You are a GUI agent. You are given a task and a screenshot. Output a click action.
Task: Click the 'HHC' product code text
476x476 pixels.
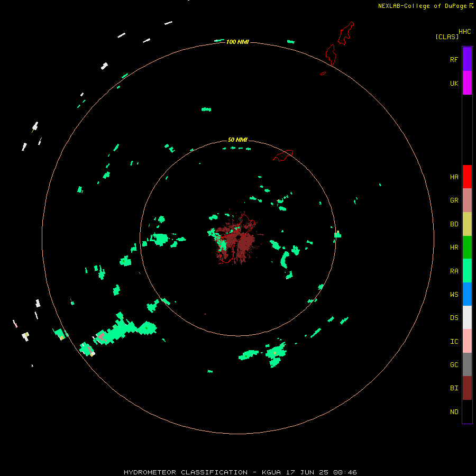click(465, 32)
